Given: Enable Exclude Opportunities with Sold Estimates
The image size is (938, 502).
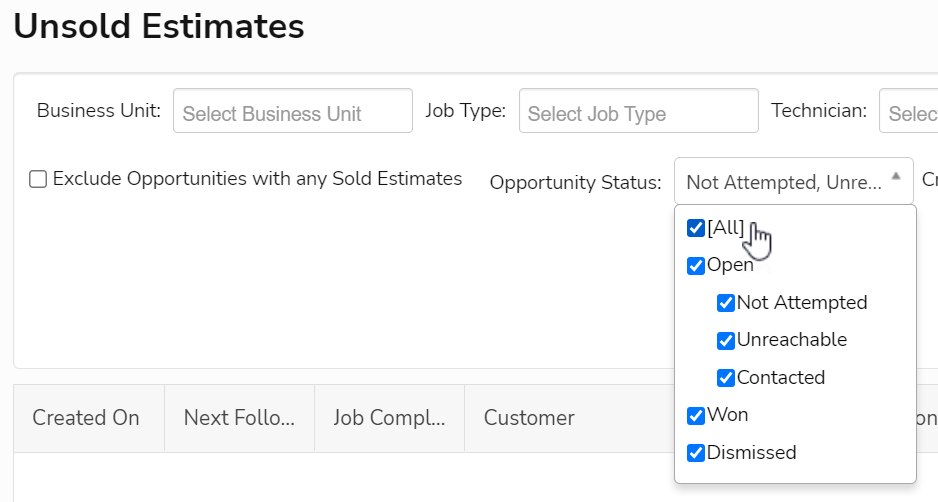Looking at the screenshot, I should click(x=38, y=180).
